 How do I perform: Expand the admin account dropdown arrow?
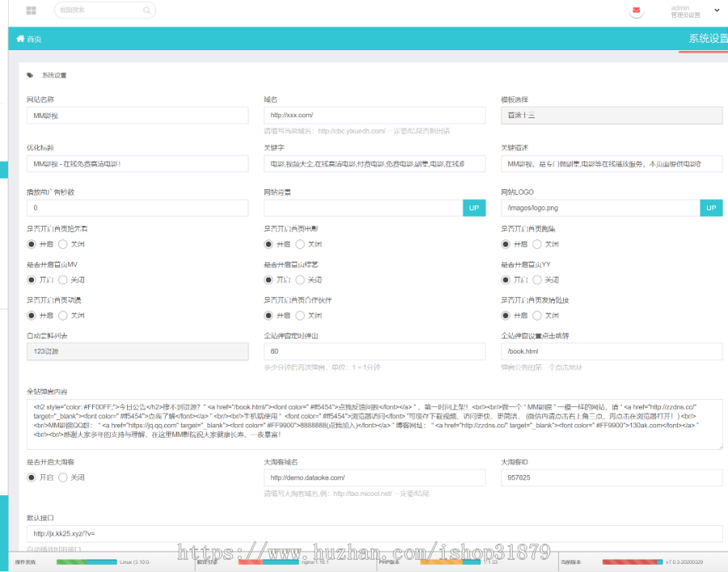717,11
